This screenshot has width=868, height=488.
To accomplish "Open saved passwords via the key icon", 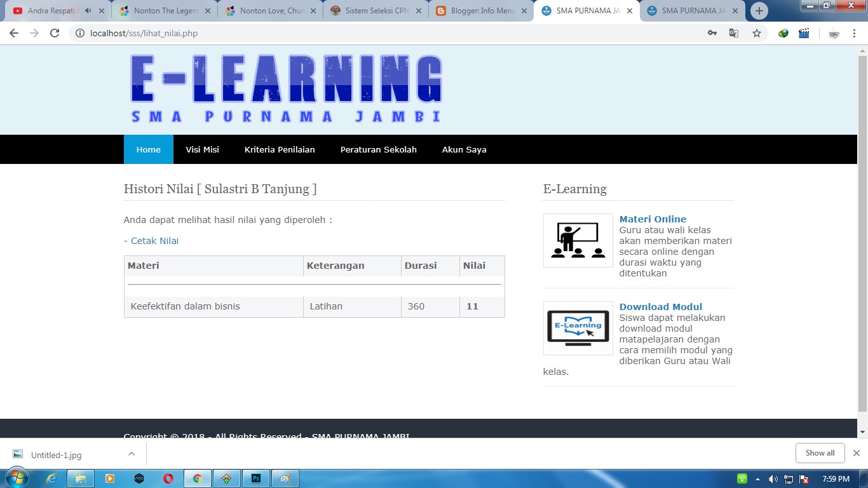I will 712,32.
